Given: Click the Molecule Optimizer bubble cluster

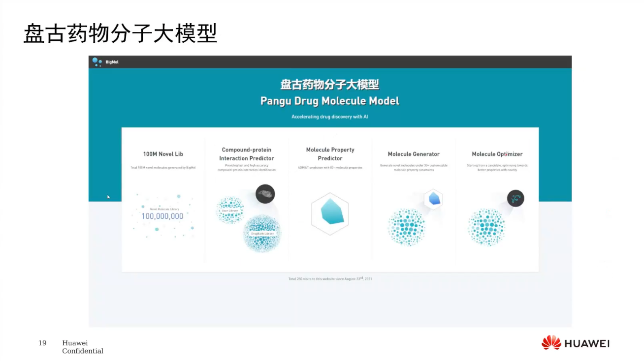Looking at the screenshot, I should (486, 227).
